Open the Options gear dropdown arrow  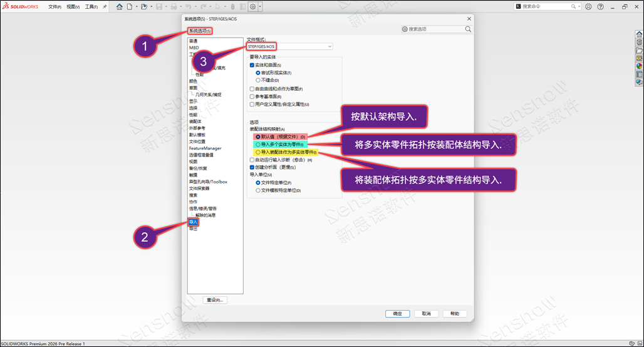(x=260, y=6)
